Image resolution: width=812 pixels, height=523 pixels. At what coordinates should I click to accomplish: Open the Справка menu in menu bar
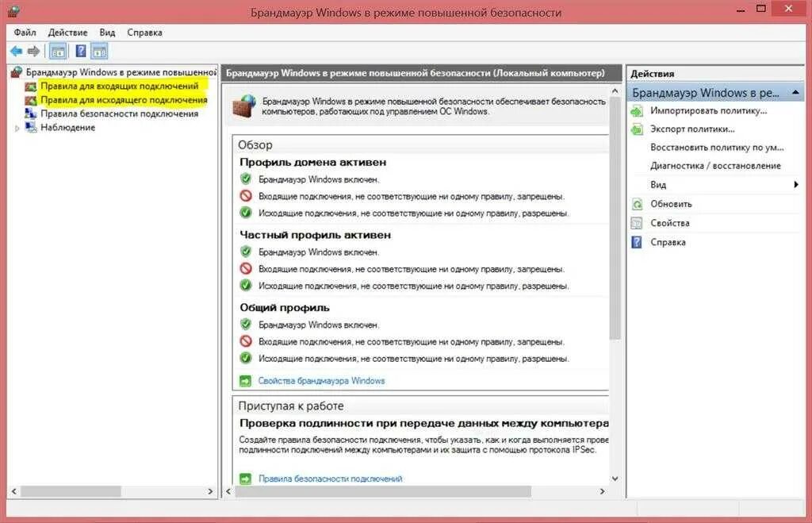click(144, 32)
